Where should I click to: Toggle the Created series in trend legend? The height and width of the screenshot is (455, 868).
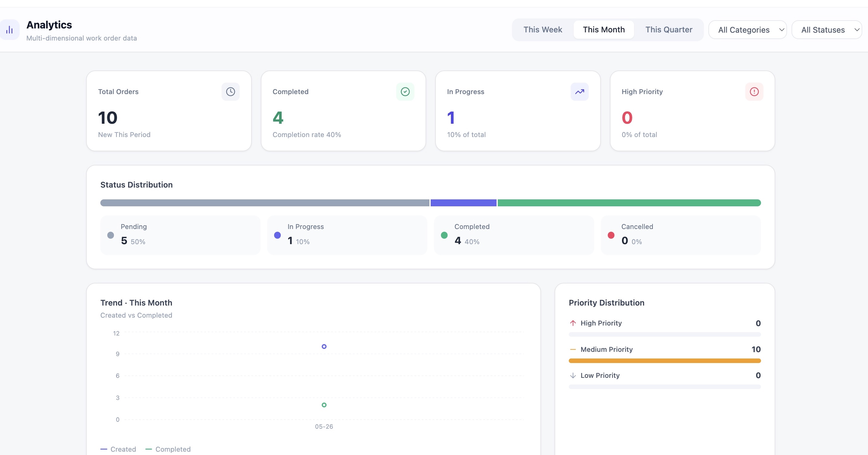coord(118,449)
